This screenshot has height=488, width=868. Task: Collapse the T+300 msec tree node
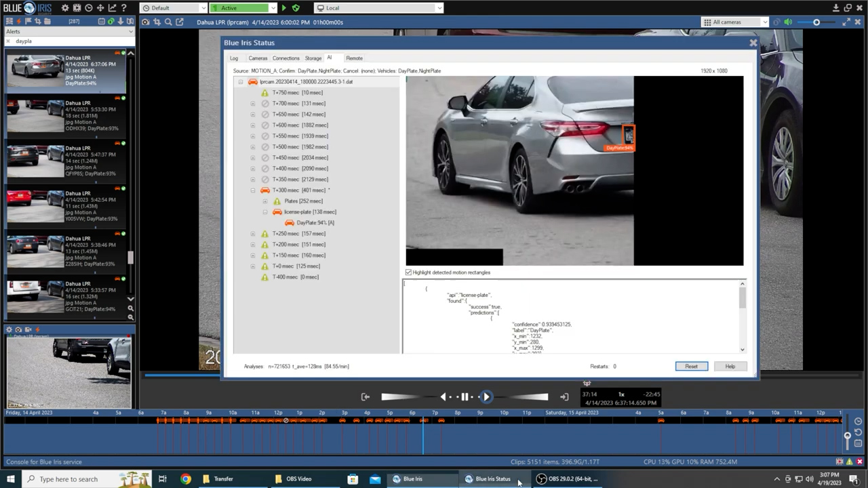(253, 190)
